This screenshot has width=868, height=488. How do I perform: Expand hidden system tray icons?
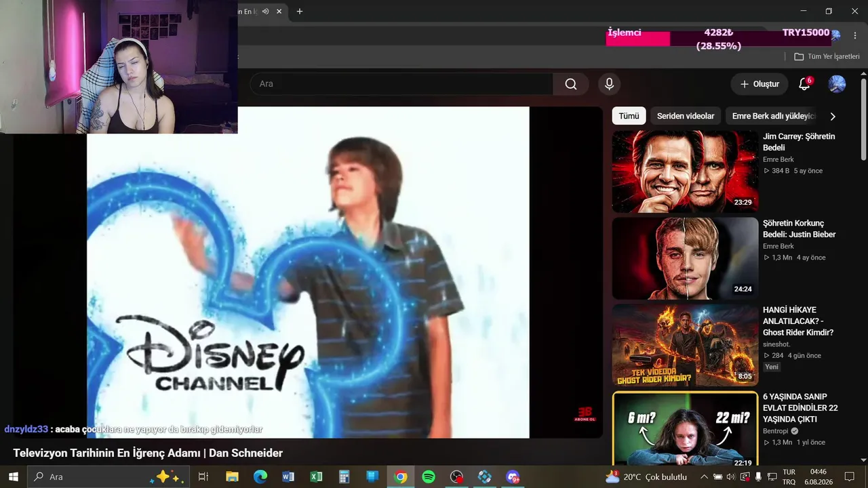pos(704,476)
